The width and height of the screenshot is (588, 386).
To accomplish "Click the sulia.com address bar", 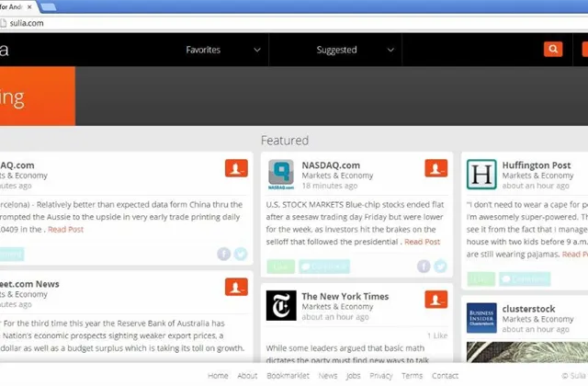I will 292,23.
